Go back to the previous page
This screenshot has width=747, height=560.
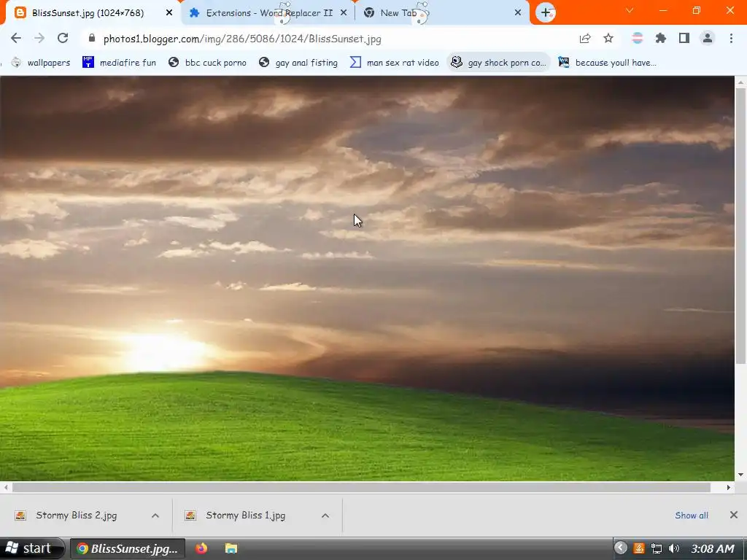point(16,39)
